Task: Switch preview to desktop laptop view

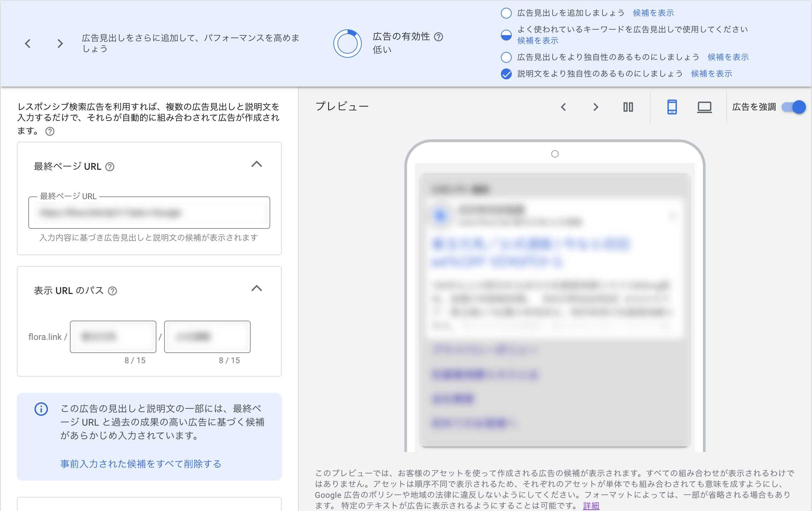Action: pos(704,107)
